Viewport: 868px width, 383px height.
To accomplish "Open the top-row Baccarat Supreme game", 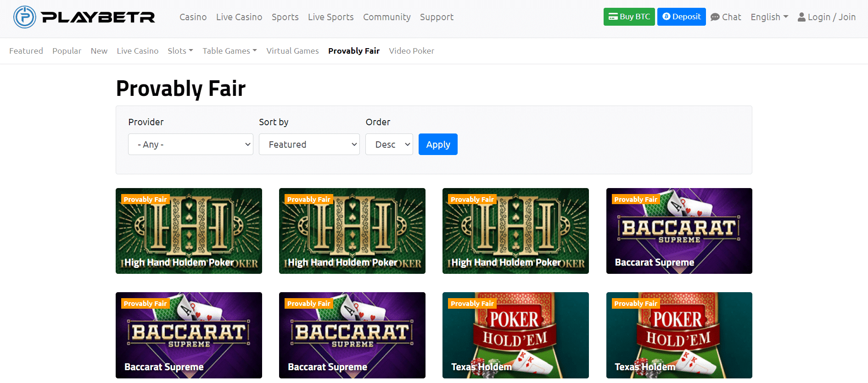I will [679, 231].
